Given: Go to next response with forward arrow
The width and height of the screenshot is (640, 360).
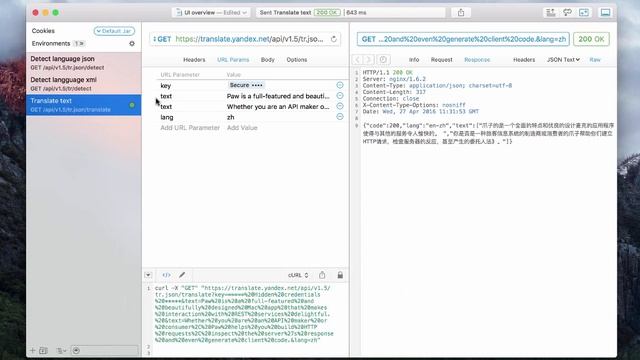Looking at the screenshot, I should (369, 60).
